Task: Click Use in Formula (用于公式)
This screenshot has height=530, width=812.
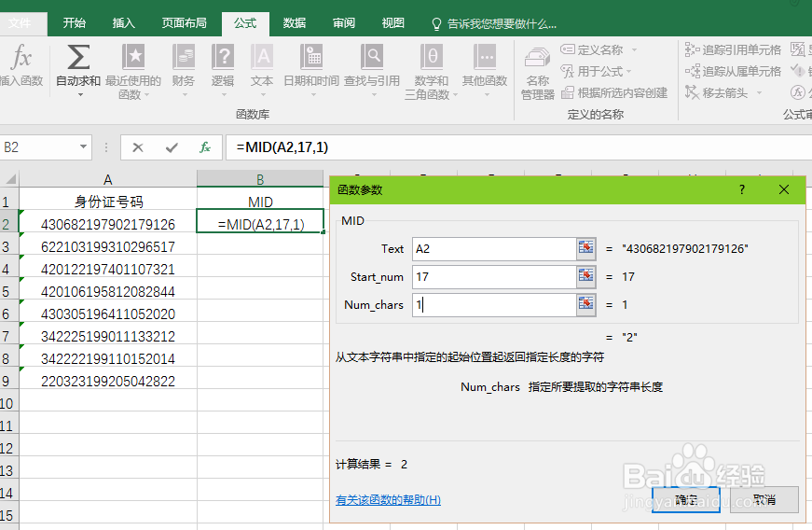Action: [592, 71]
